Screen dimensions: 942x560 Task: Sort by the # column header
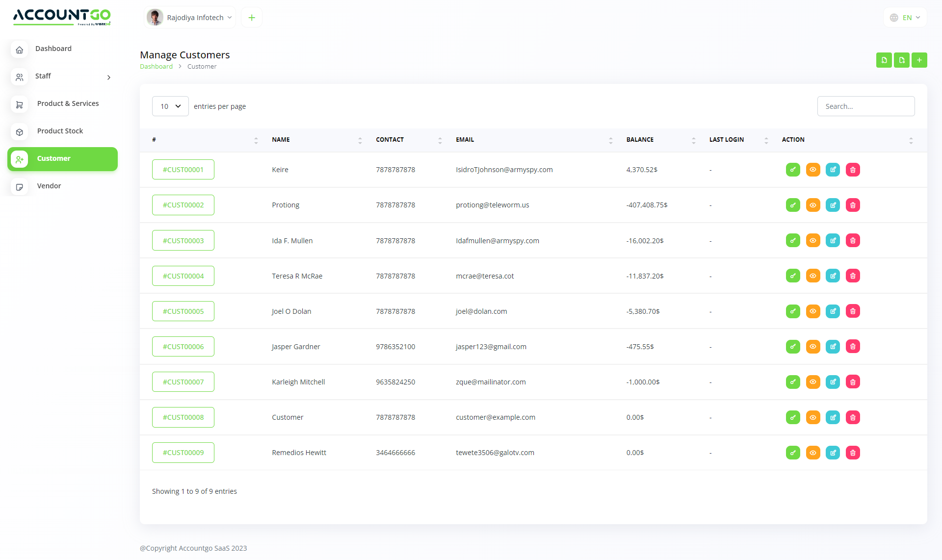tap(204, 140)
